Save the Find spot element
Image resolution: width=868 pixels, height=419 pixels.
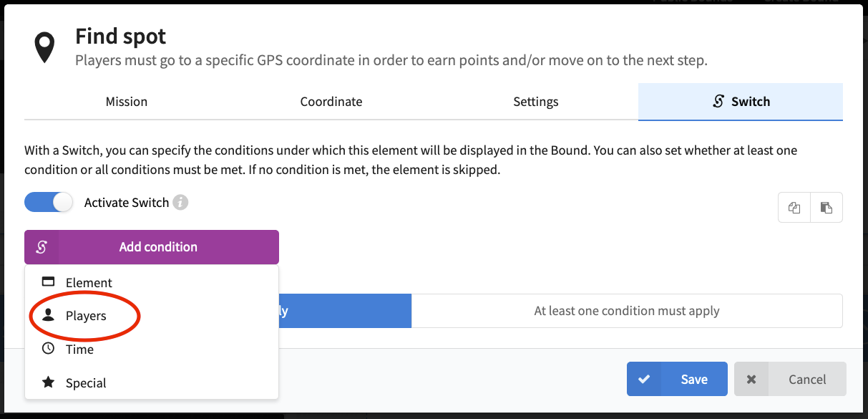[677, 379]
